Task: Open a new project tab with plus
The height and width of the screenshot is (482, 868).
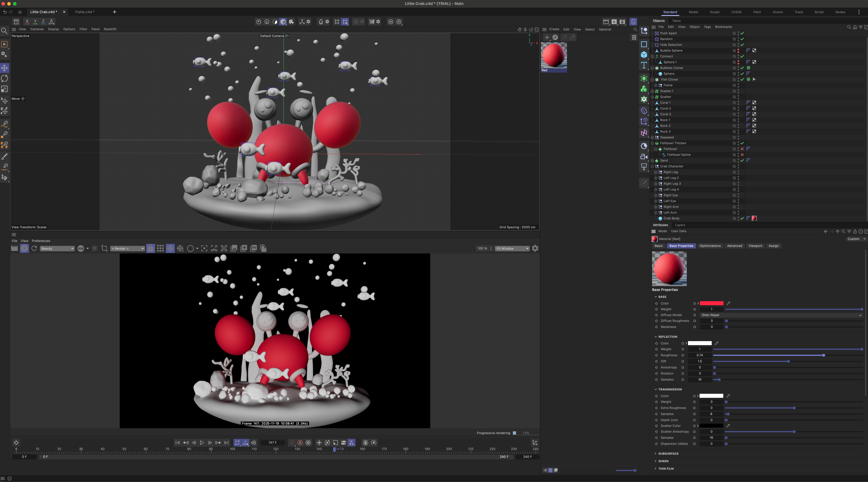Action: pyautogui.click(x=115, y=12)
